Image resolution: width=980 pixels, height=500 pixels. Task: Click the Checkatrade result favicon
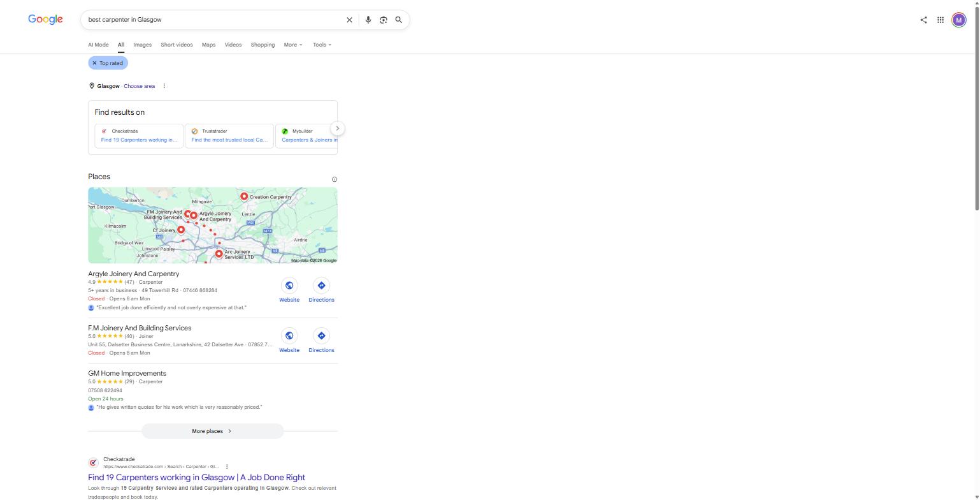[x=93, y=462]
